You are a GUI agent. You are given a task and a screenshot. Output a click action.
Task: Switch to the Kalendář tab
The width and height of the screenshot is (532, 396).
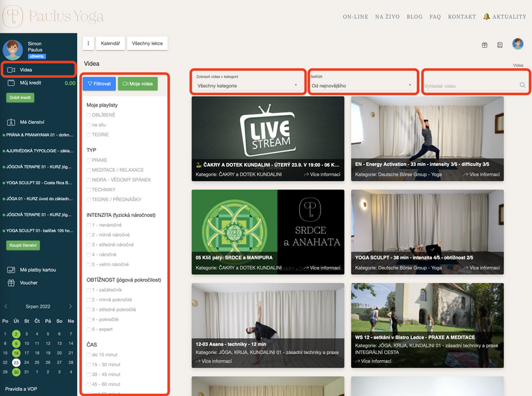click(x=110, y=43)
